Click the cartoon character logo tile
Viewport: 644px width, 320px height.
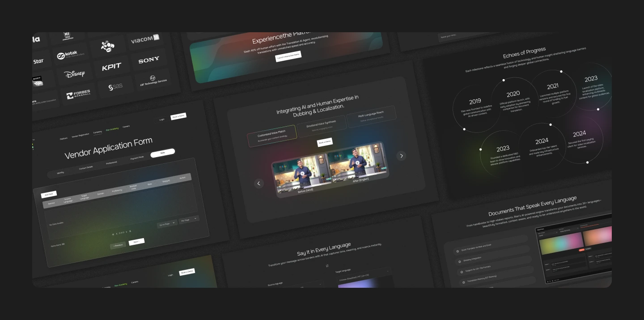(x=107, y=46)
